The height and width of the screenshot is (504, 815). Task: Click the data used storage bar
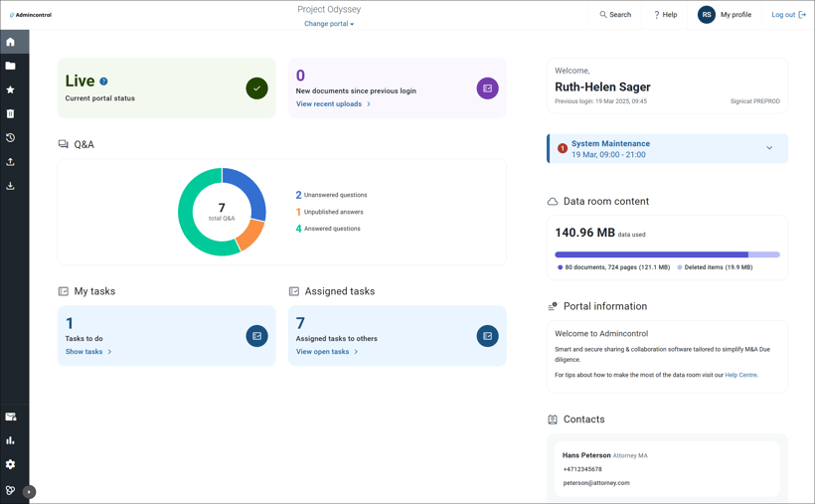tap(666, 254)
